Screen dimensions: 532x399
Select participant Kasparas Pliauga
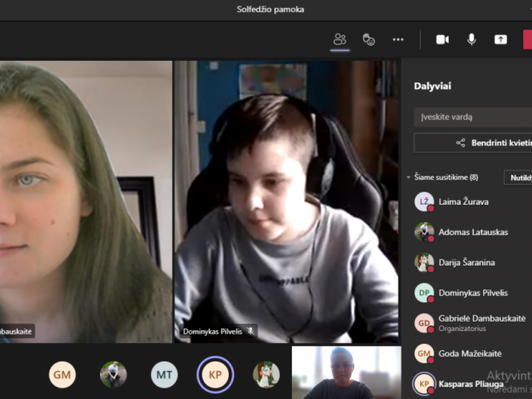point(472,384)
